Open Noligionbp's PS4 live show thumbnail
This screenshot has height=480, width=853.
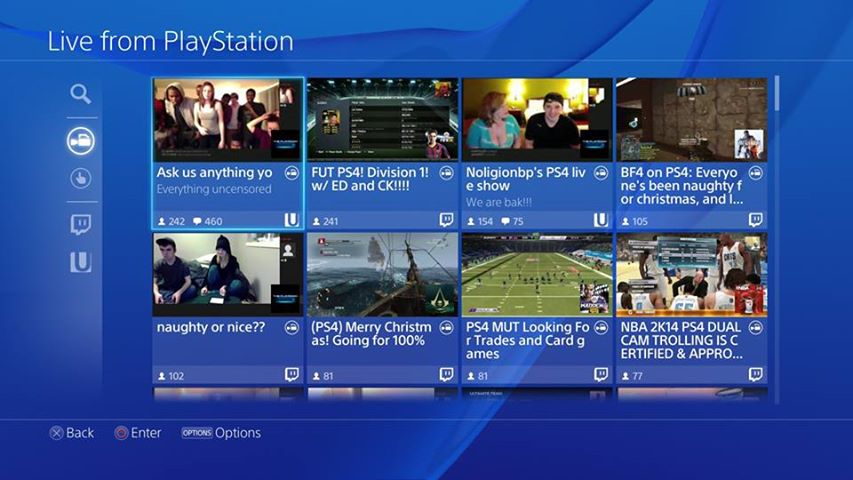point(537,120)
